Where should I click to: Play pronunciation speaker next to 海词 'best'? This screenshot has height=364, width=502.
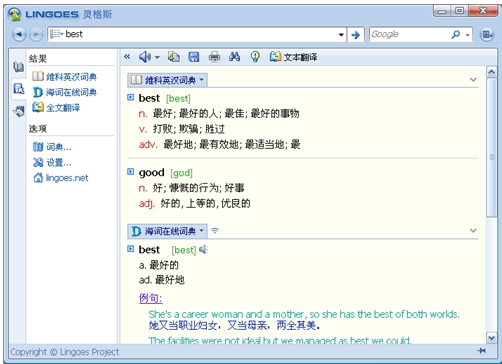click(x=203, y=249)
